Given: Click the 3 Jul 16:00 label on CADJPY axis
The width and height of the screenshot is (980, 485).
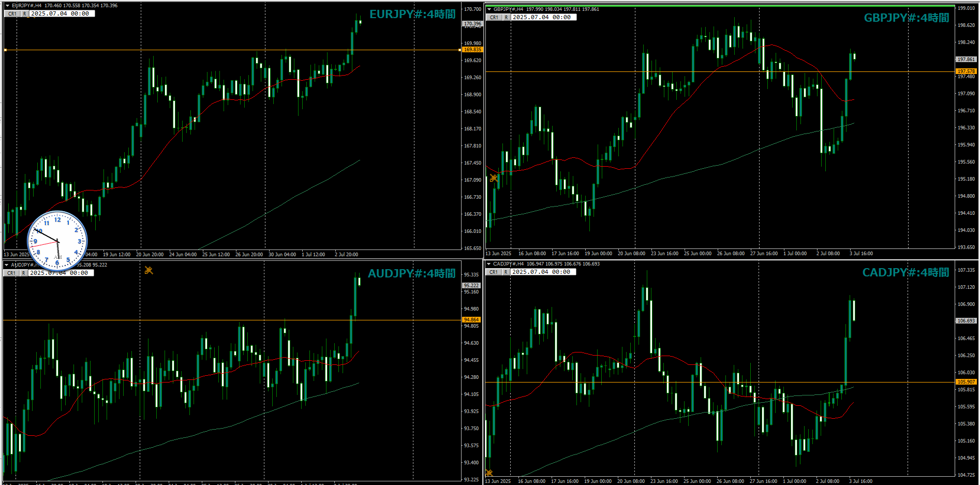Looking at the screenshot, I should (x=860, y=481).
